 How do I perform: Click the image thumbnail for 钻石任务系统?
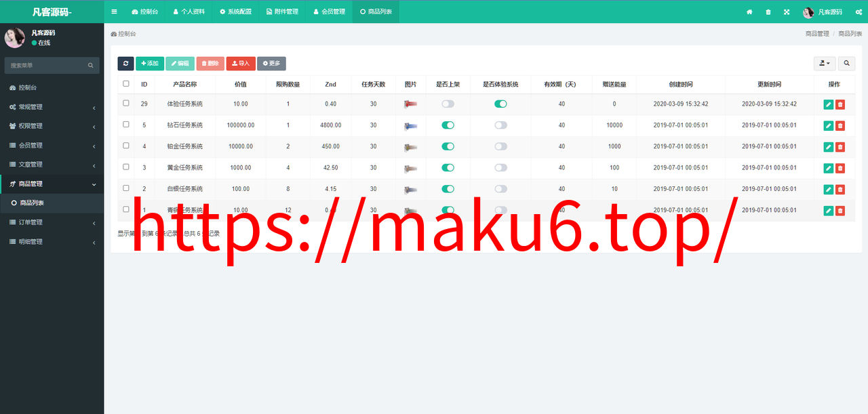pyautogui.click(x=410, y=125)
